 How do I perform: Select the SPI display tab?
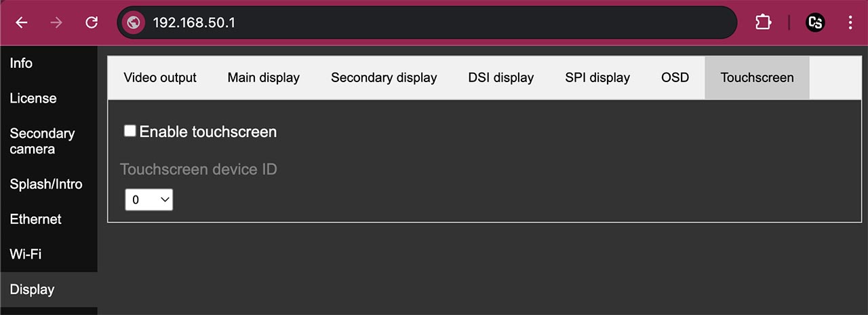597,78
